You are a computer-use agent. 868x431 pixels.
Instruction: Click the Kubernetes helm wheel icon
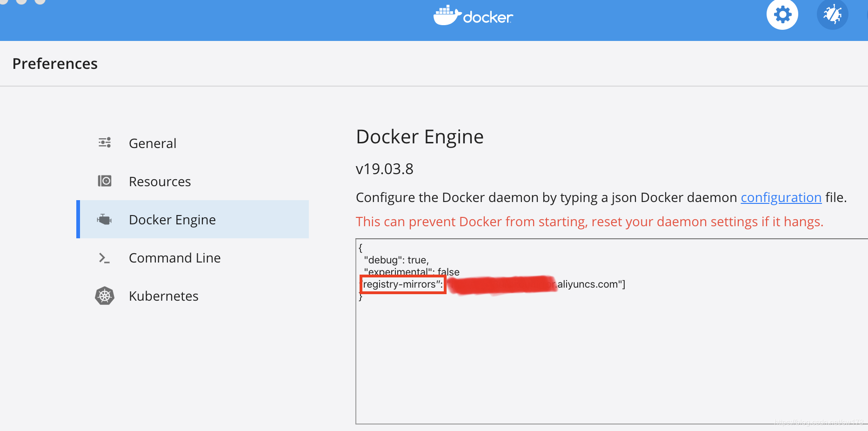pos(105,296)
